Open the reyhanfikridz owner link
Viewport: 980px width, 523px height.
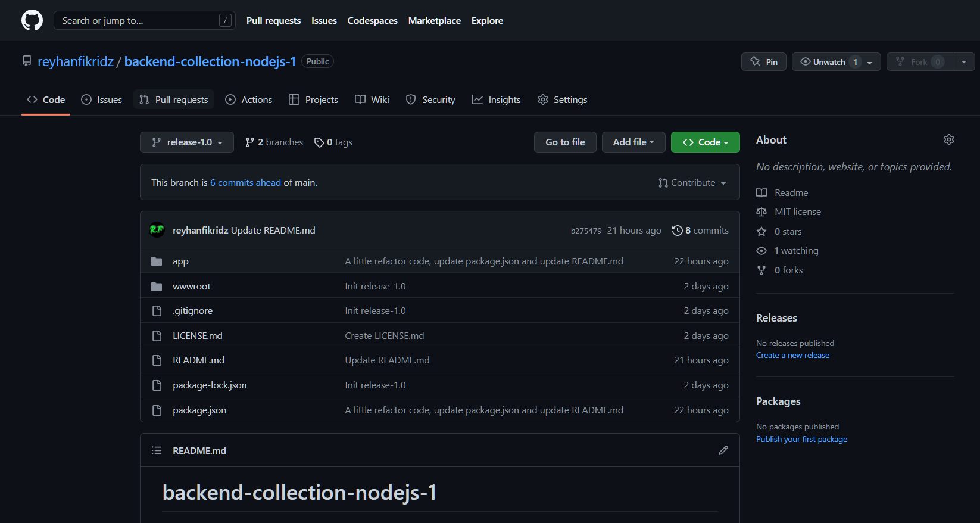[76, 61]
